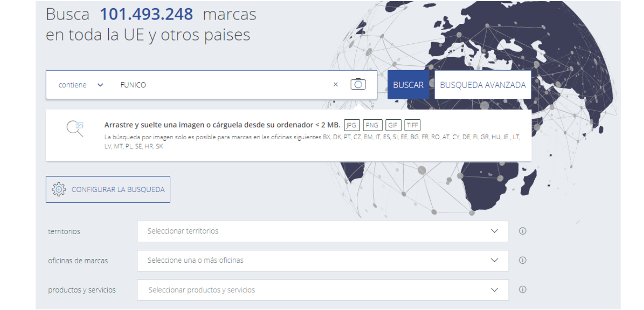This screenshot has width=644, height=310.
Task: Click 'La búsqueda por imagen solo es posible' note
Action: 312,142
